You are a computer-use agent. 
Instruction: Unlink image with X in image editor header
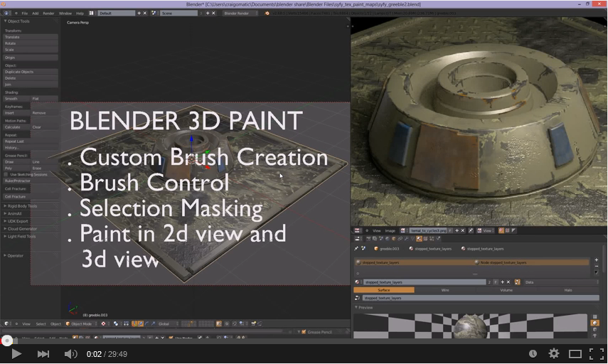[x=463, y=230]
